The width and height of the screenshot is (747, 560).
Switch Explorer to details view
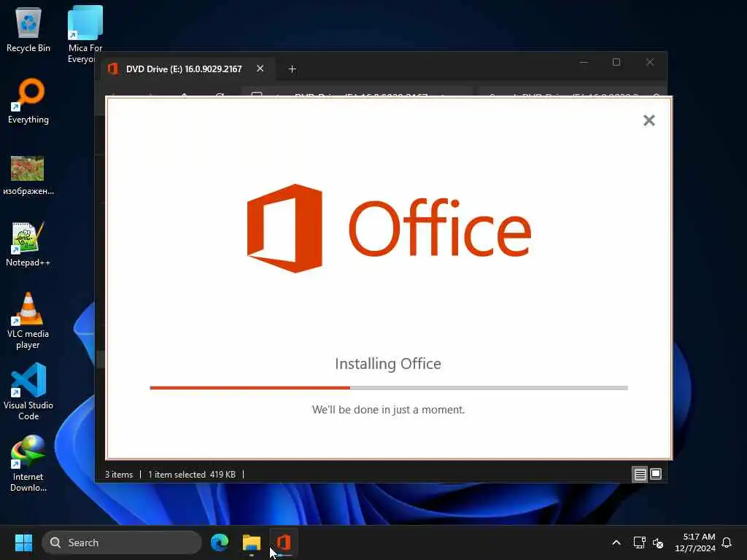(640, 474)
